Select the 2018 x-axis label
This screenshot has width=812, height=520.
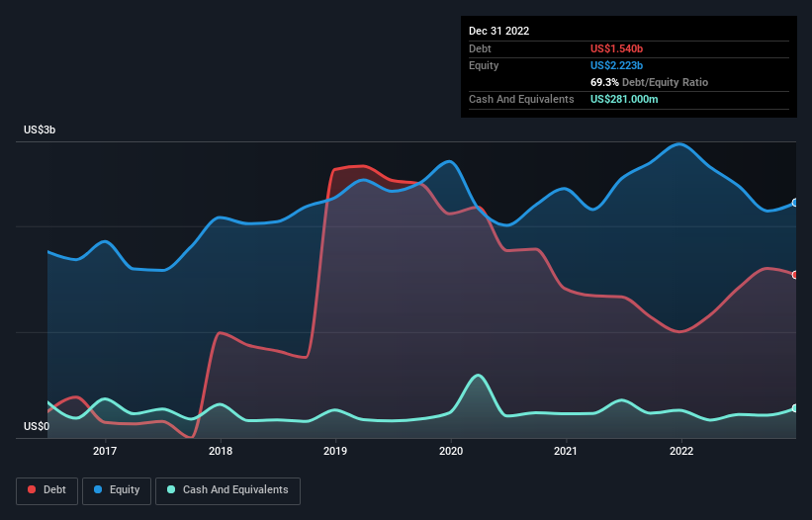pyautogui.click(x=221, y=451)
